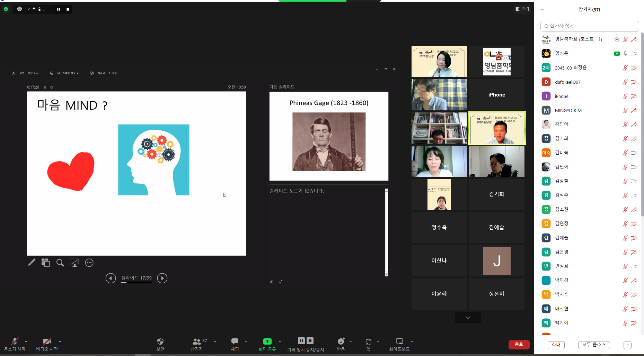Toggle 음소거 해제 microphone mute
Image resolution: width=644 pixels, height=356 pixels.
[15, 341]
